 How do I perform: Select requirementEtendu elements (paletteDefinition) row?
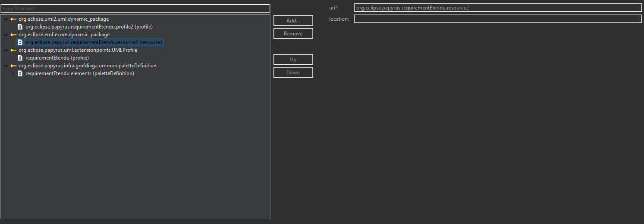(x=80, y=73)
